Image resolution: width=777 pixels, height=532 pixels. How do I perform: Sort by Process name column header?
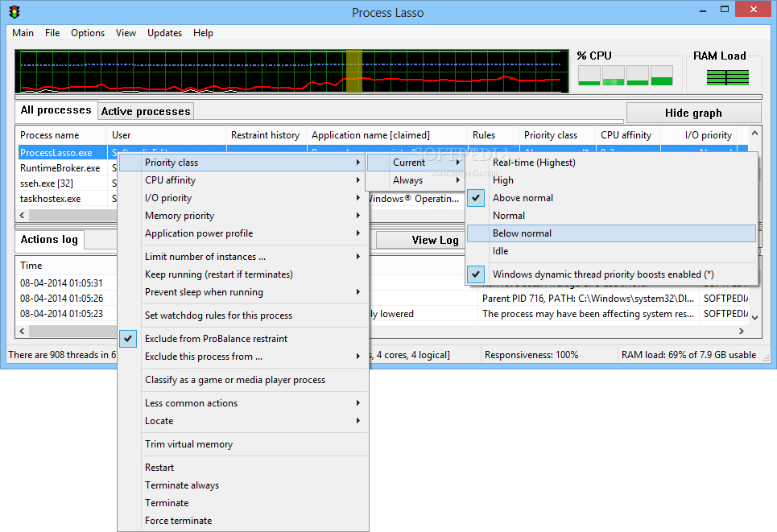[x=61, y=134]
